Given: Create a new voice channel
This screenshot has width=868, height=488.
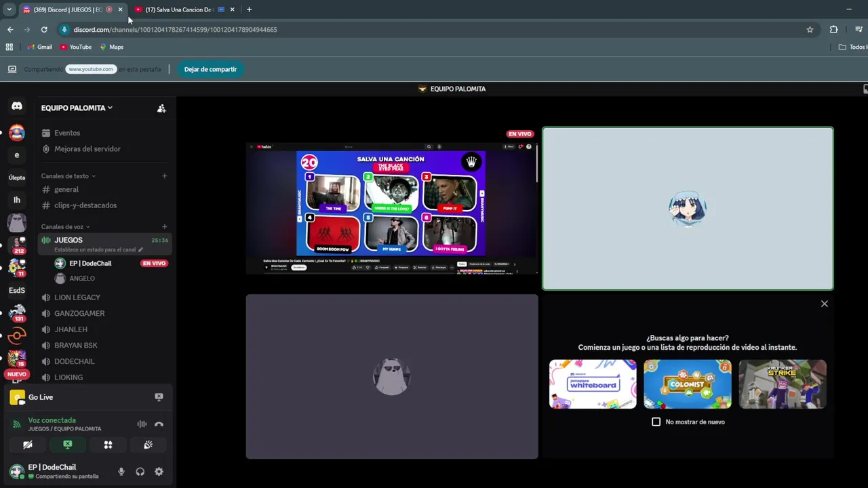Looking at the screenshot, I should pyautogui.click(x=164, y=227).
